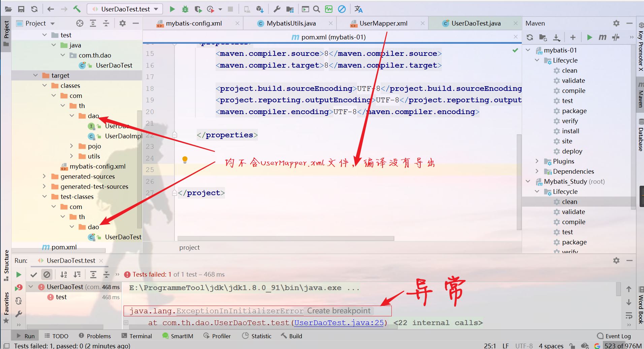Screen dimensions: 644x349
Task: Click the memory indicator 523 of 976M
Action: (622, 346)
